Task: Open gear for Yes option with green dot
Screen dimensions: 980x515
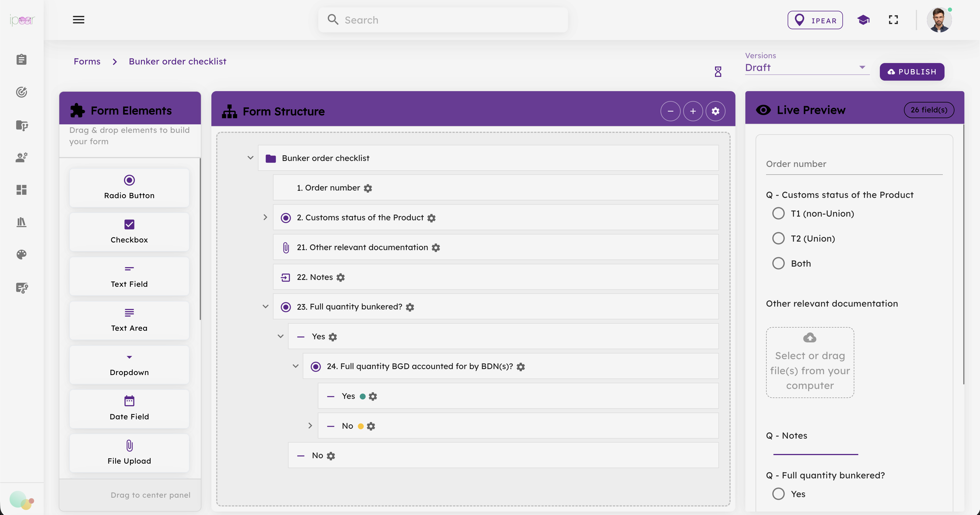Action: [373, 396]
